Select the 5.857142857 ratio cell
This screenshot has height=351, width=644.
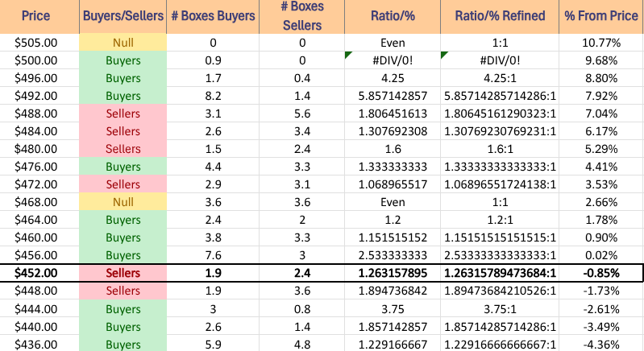(393, 96)
